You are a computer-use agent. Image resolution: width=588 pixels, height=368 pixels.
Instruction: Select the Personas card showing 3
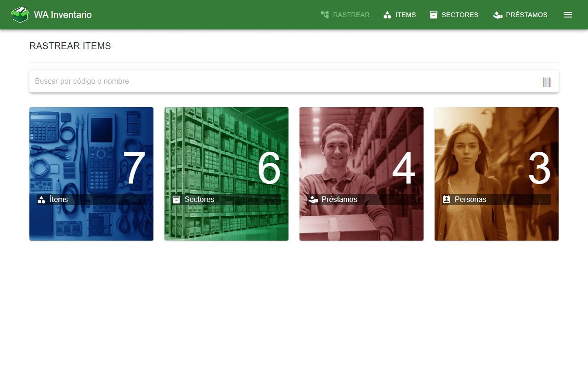pyautogui.click(x=497, y=174)
